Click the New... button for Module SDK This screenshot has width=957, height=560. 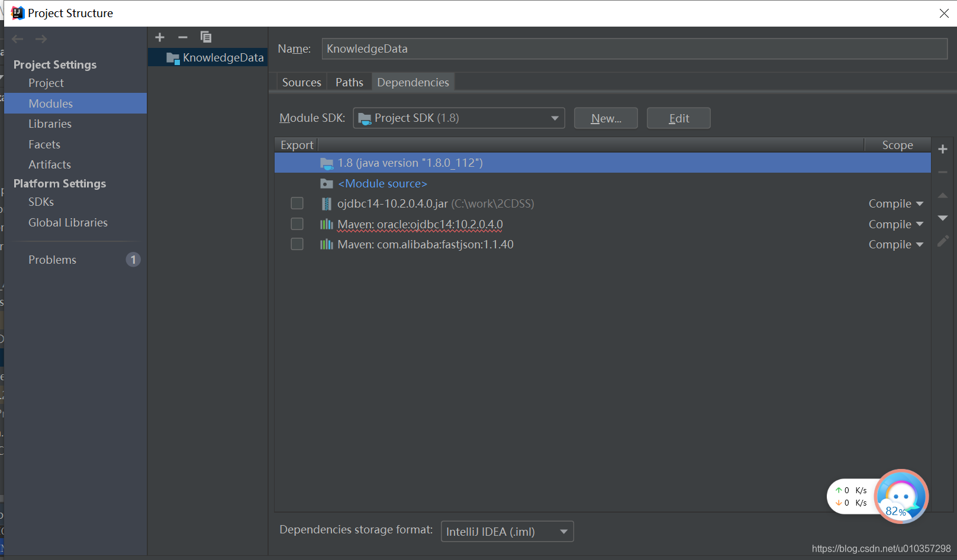(x=605, y=118)
